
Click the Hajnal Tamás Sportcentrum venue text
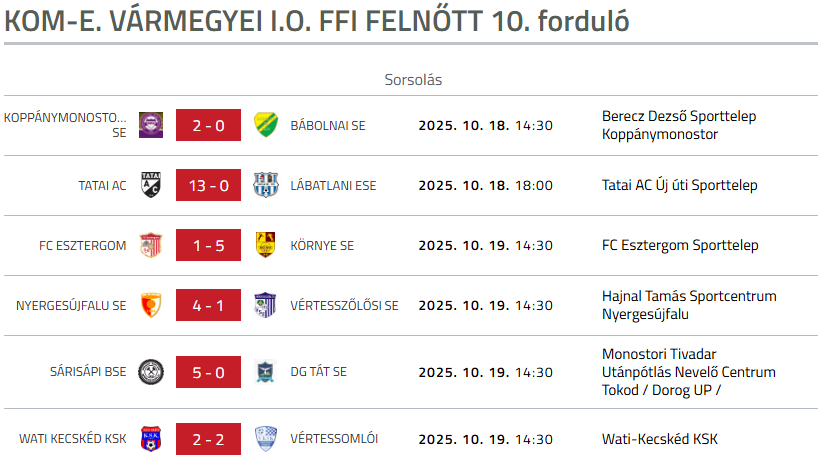(688, 296)
